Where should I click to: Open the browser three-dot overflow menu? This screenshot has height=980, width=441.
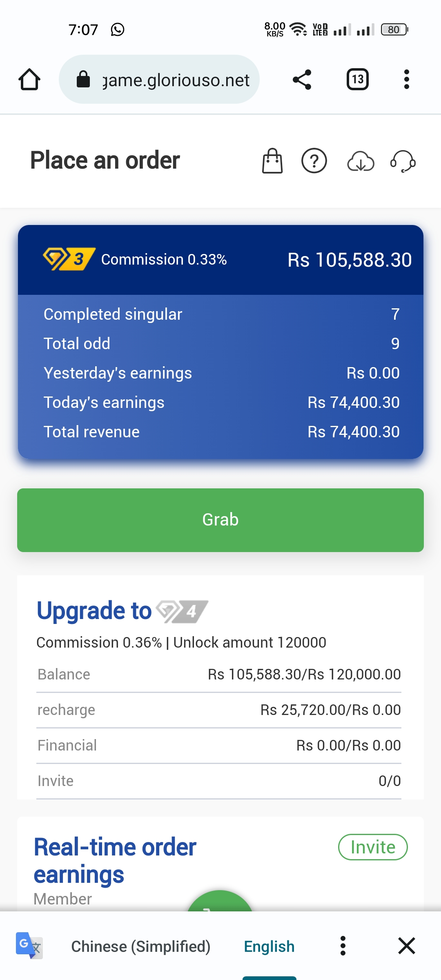coord(406,79)
